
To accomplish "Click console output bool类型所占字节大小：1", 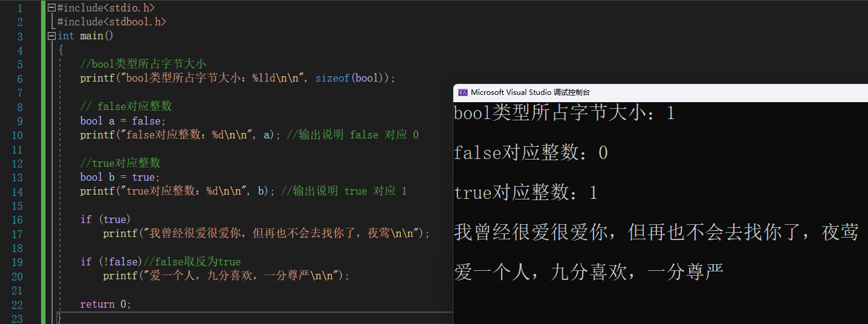I will [x=564, y=113].
